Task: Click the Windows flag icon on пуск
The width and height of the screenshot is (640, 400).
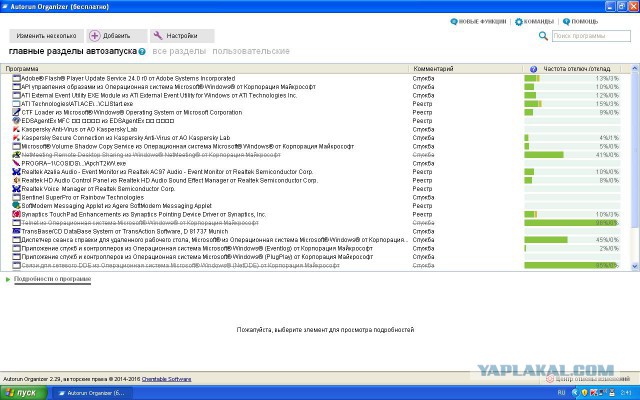Action: click(x=9, y=393)
